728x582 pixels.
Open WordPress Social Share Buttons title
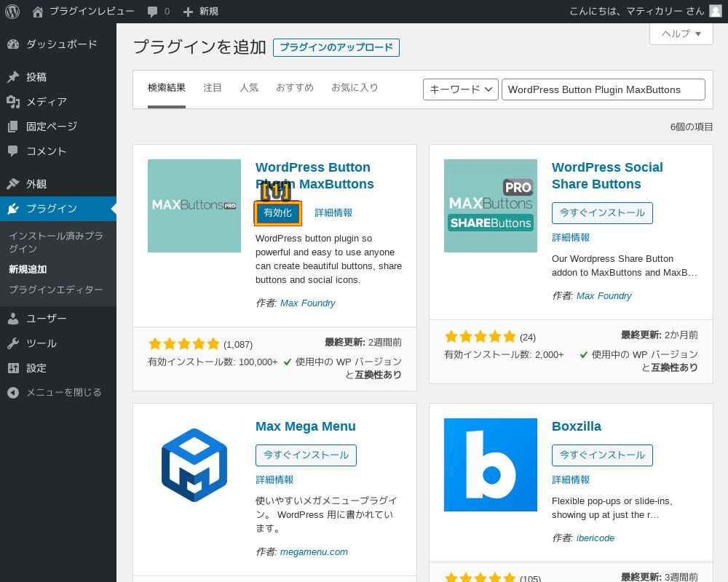pos(607,176)
